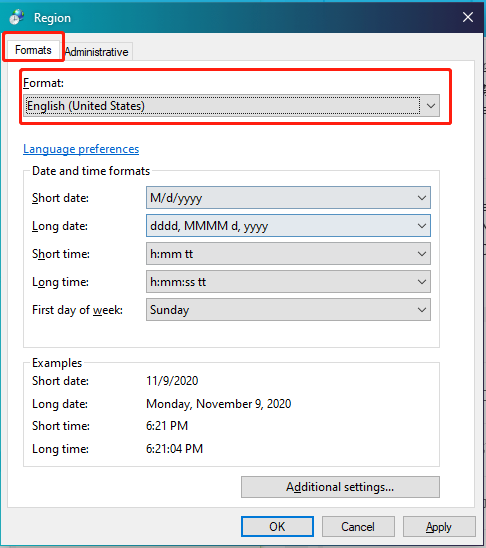
Task: Switch to the Formats tab
Action: (x=33, y=50)
